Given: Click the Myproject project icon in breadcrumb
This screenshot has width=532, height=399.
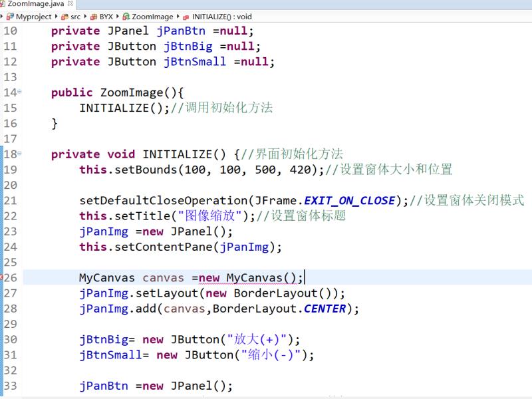Looking at the screenshot, I should coord(10,17).
